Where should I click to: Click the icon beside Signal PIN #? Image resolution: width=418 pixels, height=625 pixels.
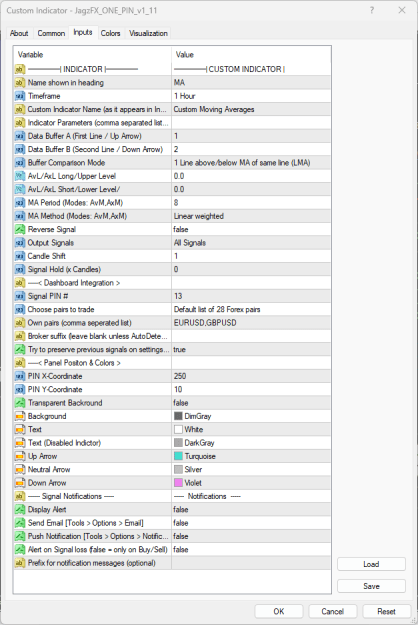click(20, 296)
